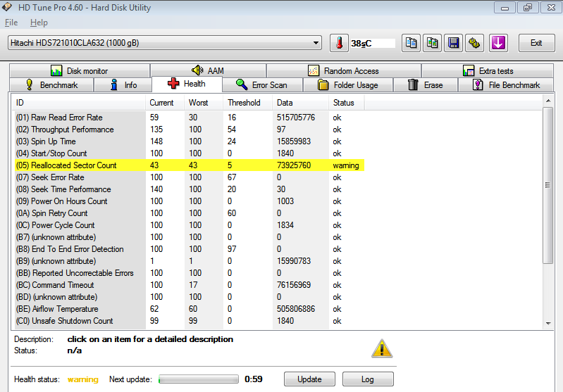Click the 0:59 countdown timer text

coord(254,379)
